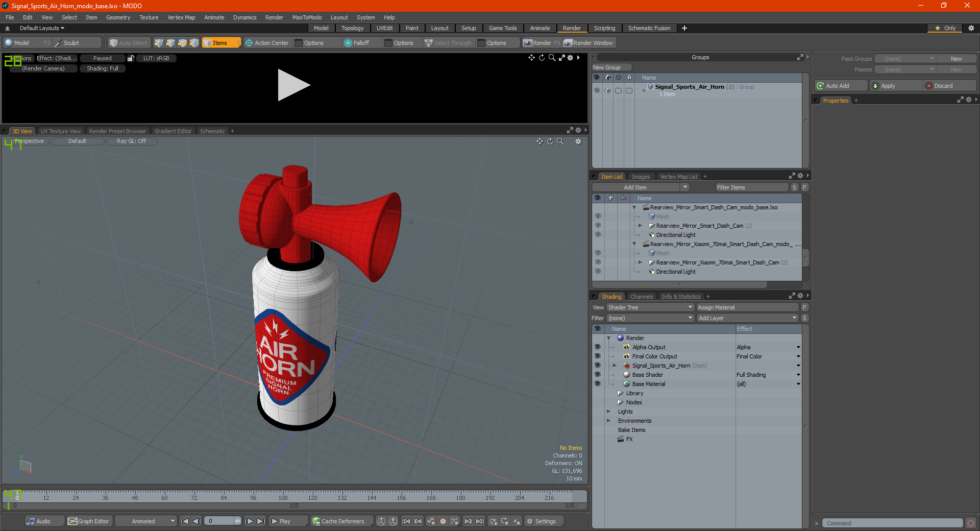Click 3D viewport zoom magnifier
Viewport: 980px width, 531px height.
pos(560,141)
